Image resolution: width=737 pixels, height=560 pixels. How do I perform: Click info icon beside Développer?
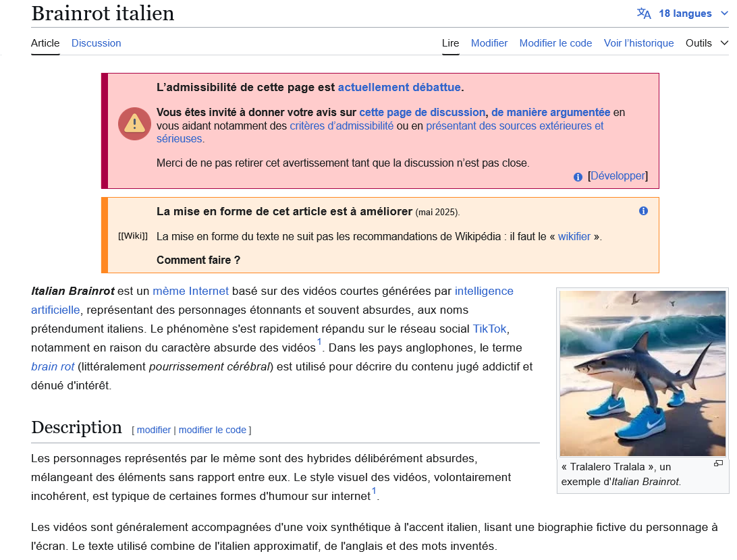click(578, 177)
